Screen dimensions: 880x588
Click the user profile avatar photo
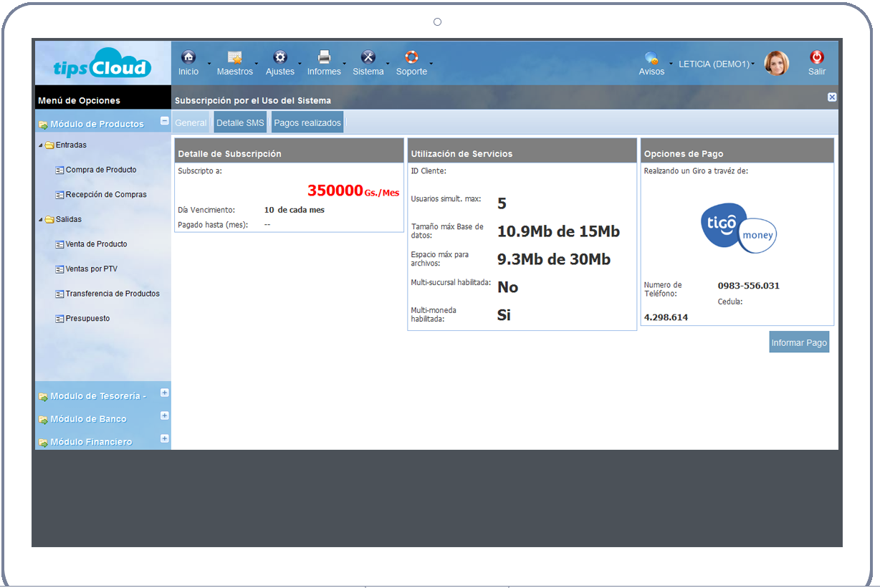point(776,64)
